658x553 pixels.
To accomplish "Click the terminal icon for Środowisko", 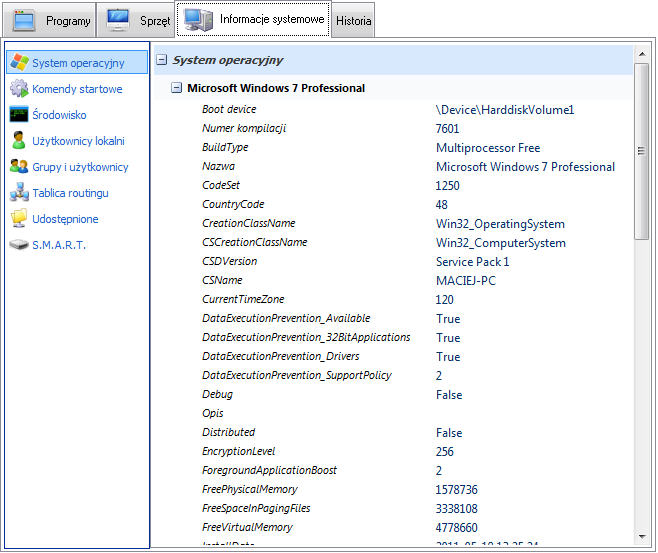I will pos(19,114).
